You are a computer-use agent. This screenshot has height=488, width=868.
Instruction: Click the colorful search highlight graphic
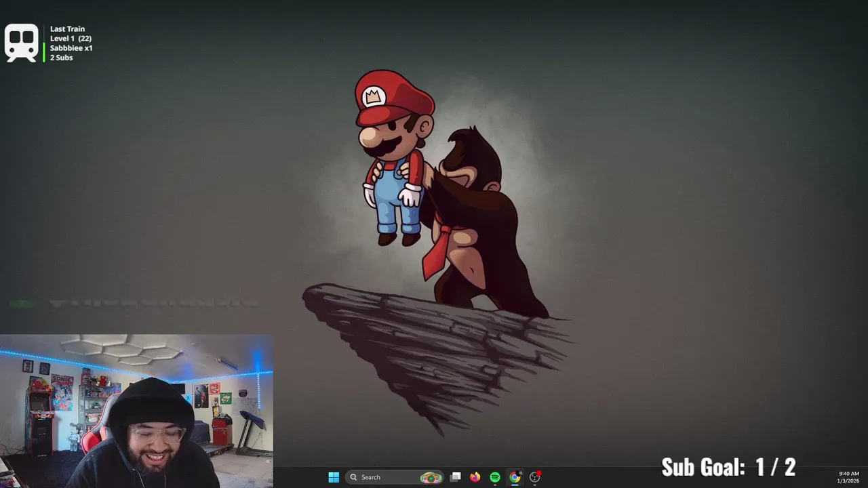click(x=431, y=477)
